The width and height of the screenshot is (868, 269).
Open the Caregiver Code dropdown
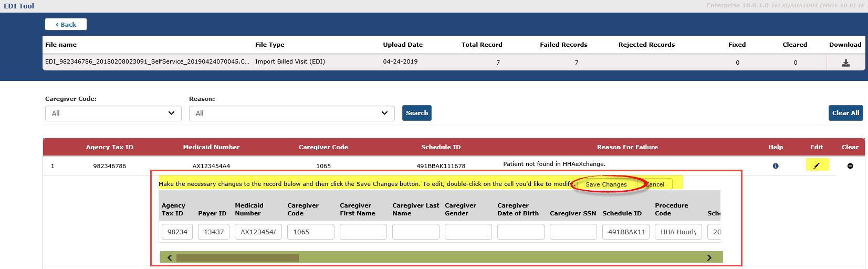[x=113, y=113]
